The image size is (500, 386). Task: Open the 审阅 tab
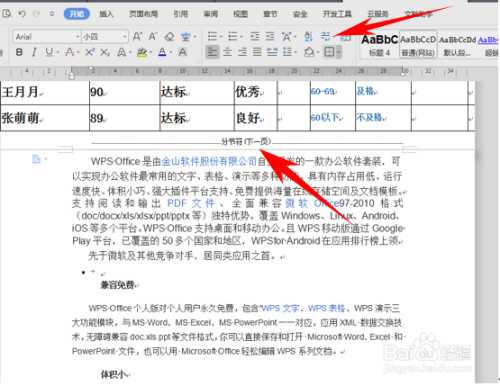(x=211, y=14)
